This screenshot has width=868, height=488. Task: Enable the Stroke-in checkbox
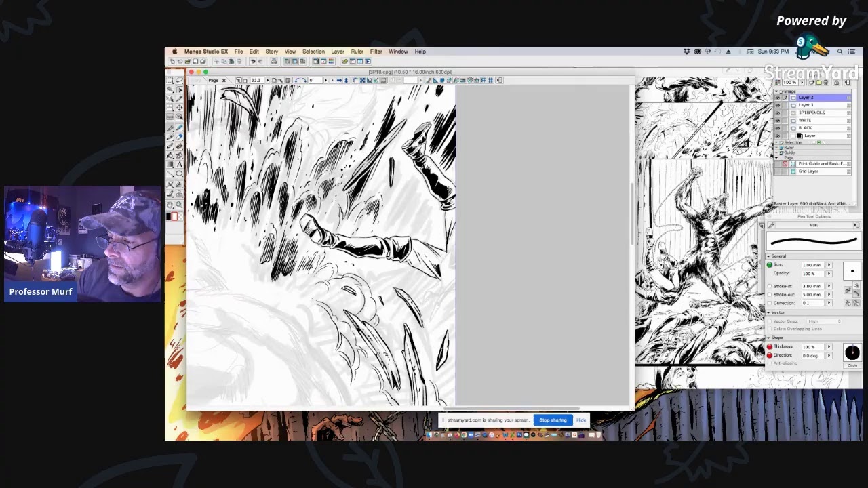coord(770,286)
